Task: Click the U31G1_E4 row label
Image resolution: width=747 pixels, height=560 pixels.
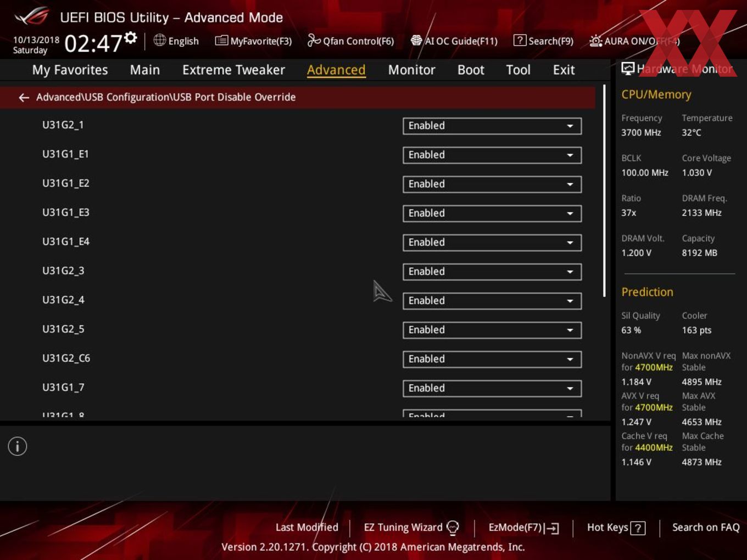Action: (65, 242)
